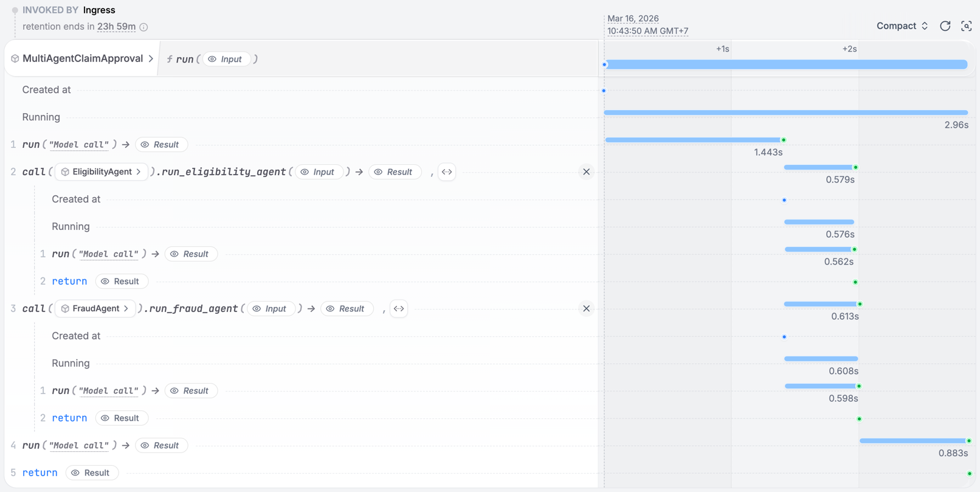The height and width of the screenshot is (492, 980).
Task: Open the retention info icon
Action: click(144, 27)
